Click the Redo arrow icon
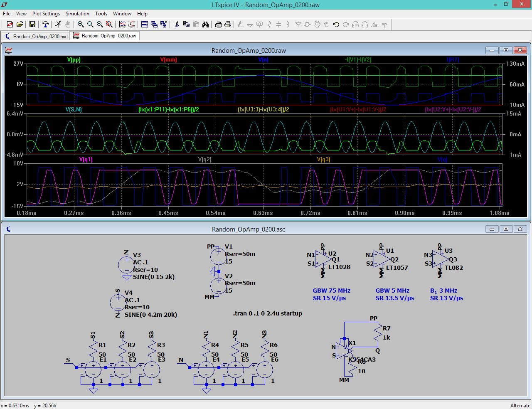This screenshot has width=532, height=409. point(346,25)
